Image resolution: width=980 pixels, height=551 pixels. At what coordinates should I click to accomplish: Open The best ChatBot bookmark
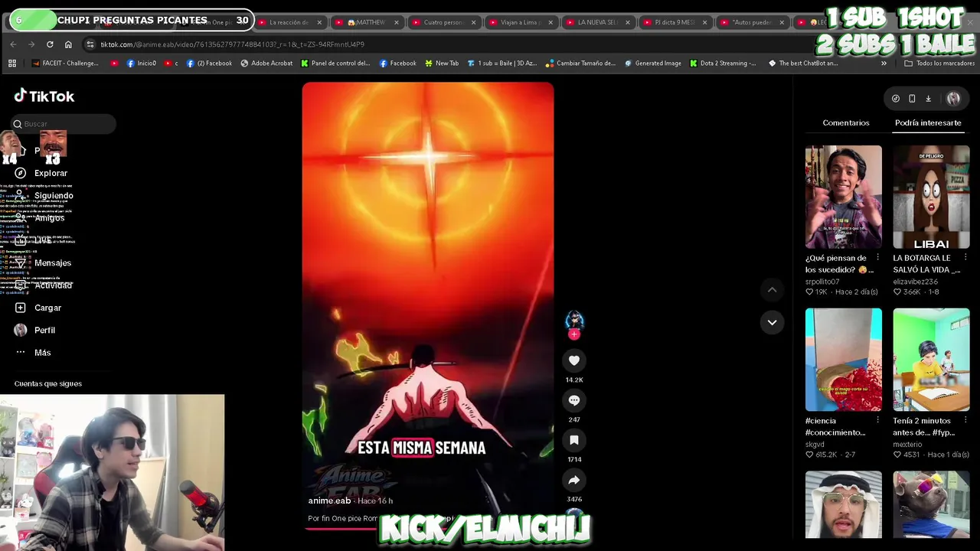(x=802, y=64)
